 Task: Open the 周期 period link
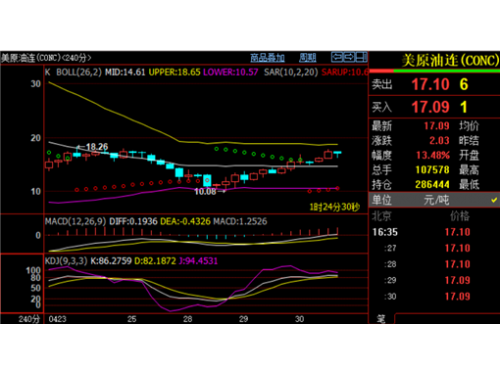click(307, 58)
